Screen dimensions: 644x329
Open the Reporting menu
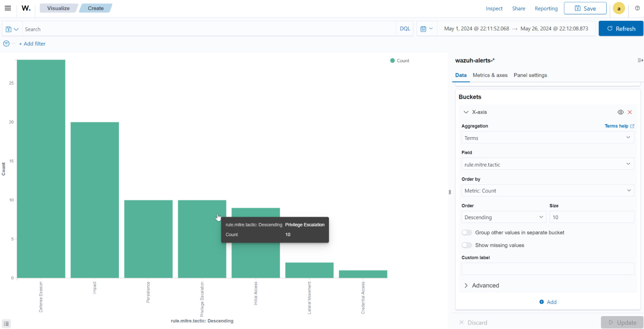click(x=546, y=8)
